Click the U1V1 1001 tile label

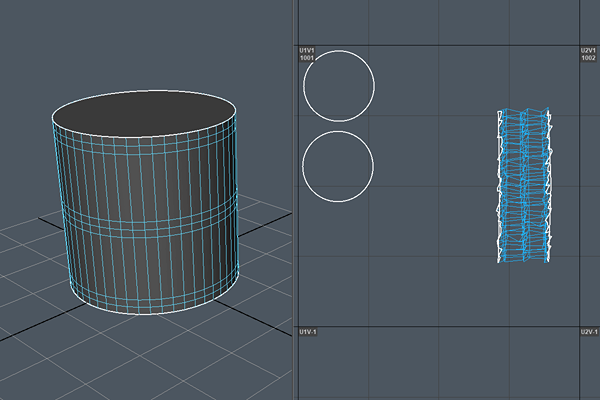point(307,54)
